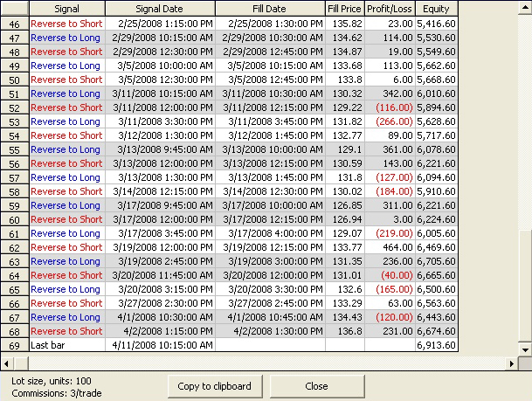Click equity value 6,705.60
The width and height of the screenshot is (532, 401).
[436, 261]
